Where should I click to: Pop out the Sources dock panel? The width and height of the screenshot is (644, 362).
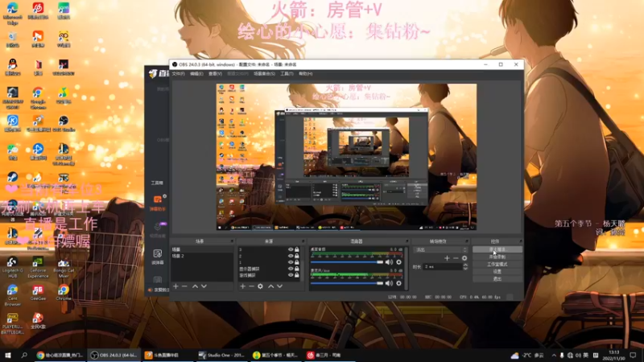point(303,241)
